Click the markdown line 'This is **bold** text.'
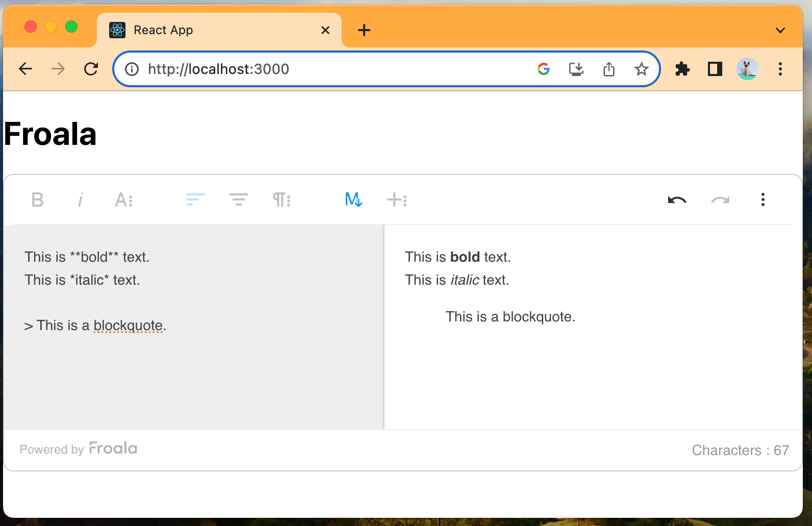812x526 pixels. pos(87,257)
